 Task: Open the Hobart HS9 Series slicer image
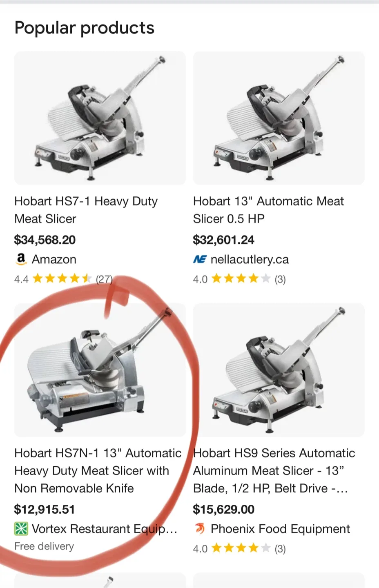pyautogui.click(x=279, y=370)
